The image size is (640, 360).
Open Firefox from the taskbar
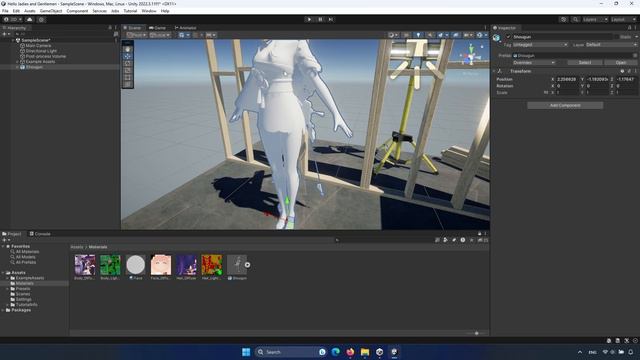click(350, 352)
